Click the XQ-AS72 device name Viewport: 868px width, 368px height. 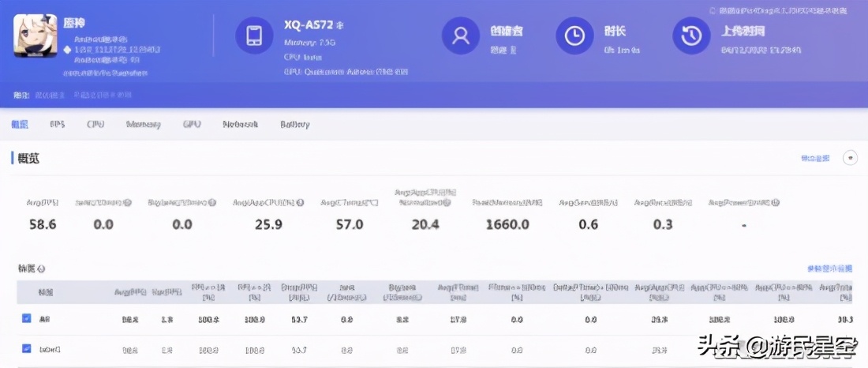(309, 25)
